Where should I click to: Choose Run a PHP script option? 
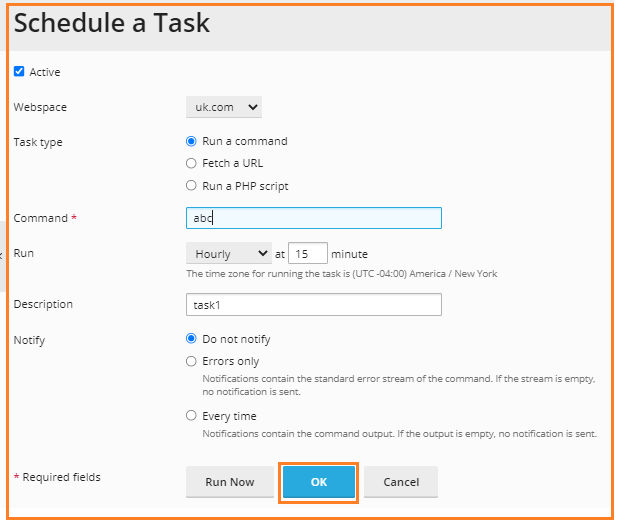coord(191,185)
